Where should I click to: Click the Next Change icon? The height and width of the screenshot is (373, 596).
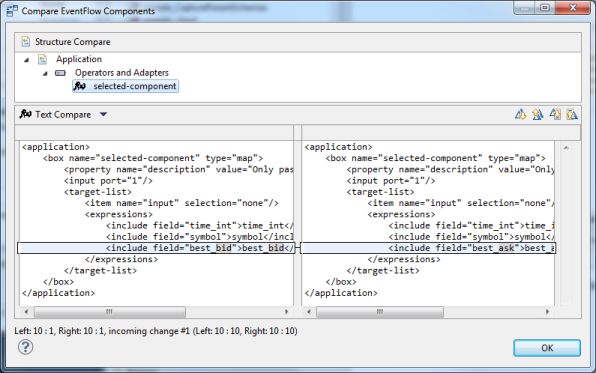555,114
